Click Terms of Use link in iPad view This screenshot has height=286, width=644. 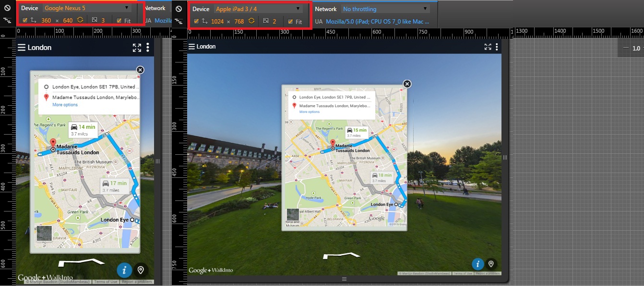coord(463,274)
